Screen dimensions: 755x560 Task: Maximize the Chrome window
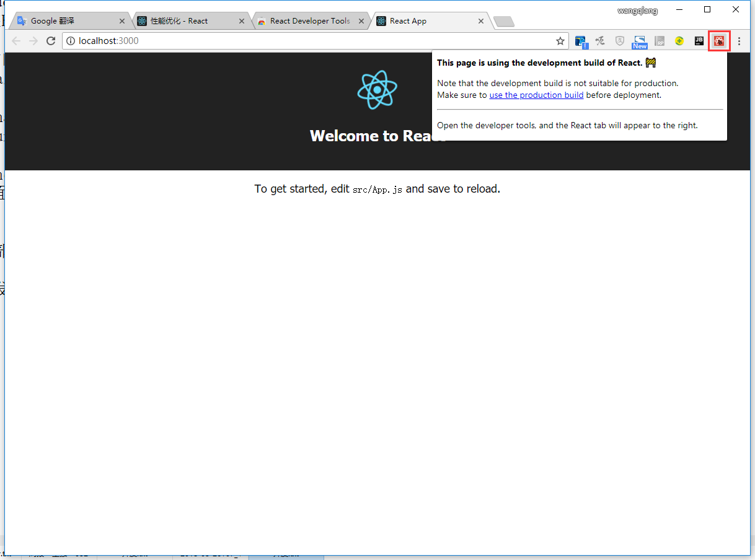(707, 9)
